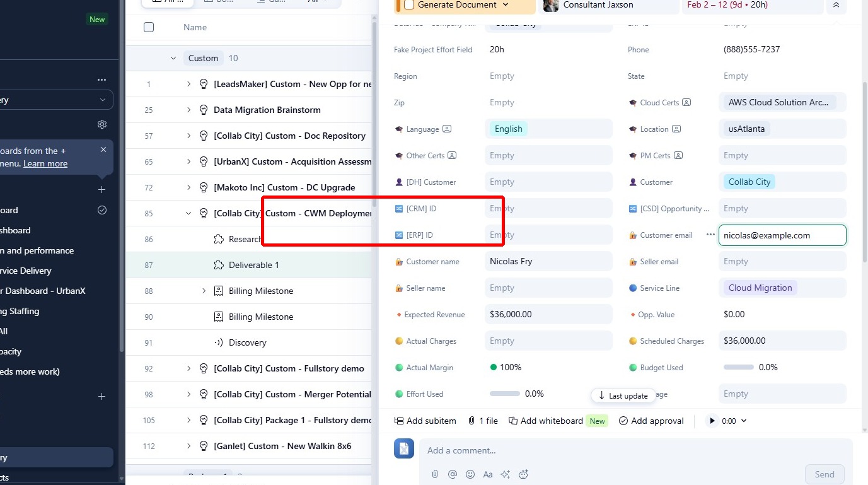Viewport: 868px width, 485px height.
Task: Toggle the select-all checkbox in the Name column
Action: pos(149,27)
